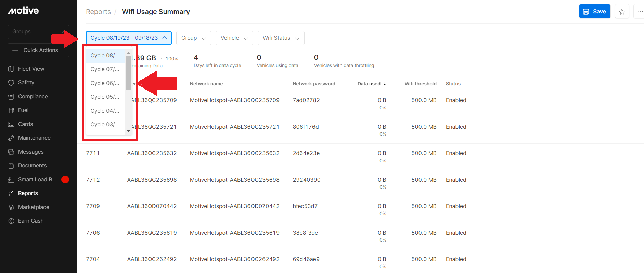
Task: Click serial AABL36QD070442
Action: (152, 206)
